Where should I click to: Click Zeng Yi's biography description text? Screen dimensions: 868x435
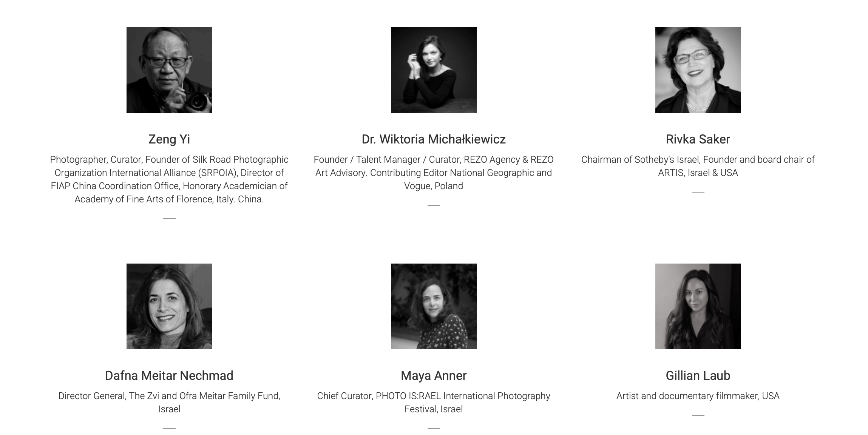pos(169,179)
